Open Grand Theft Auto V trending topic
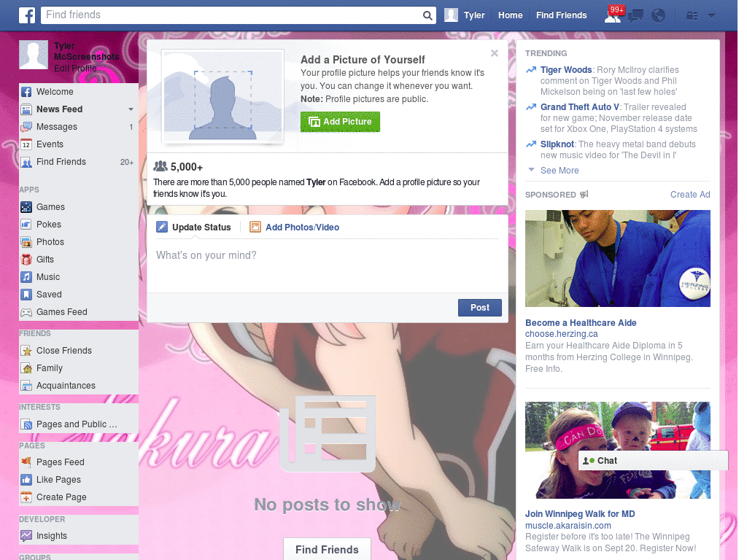 pos(580,107)
